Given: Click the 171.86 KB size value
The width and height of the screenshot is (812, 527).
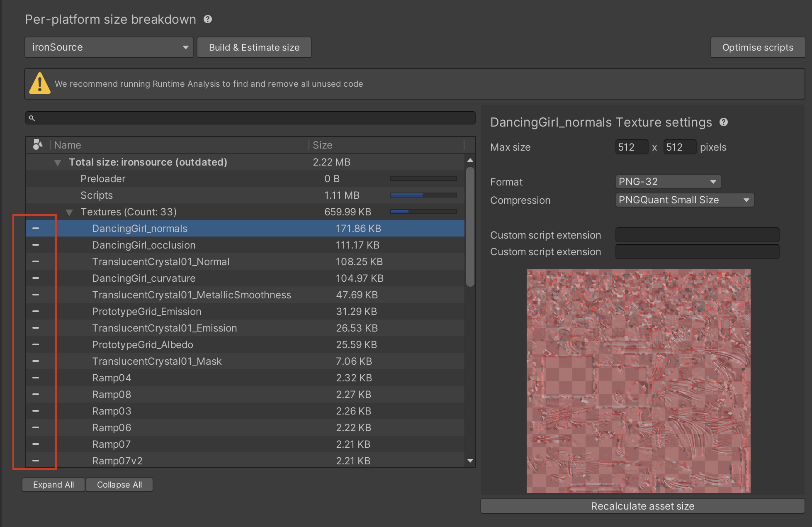Looking at the screenshot, I should pyautogui.click(x=358, y=228).
